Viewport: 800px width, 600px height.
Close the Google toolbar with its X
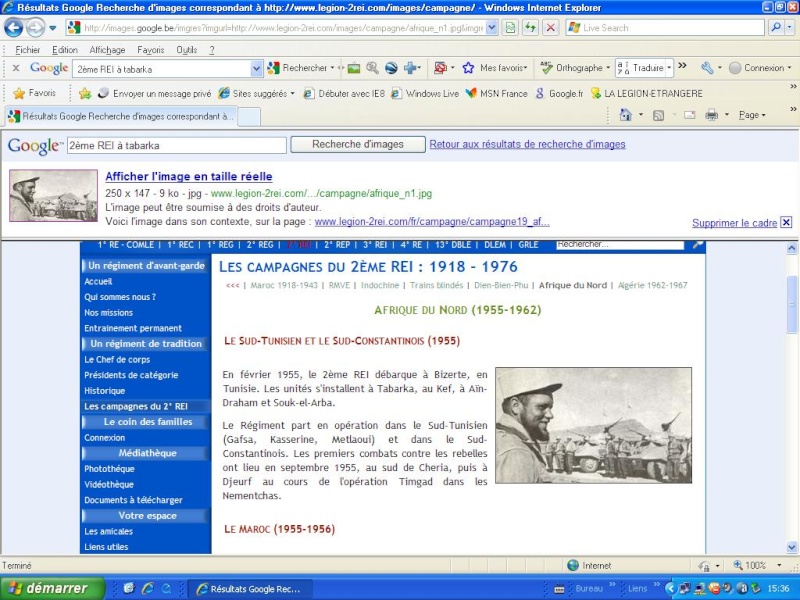pyautogui.click(x=16, y=68)
